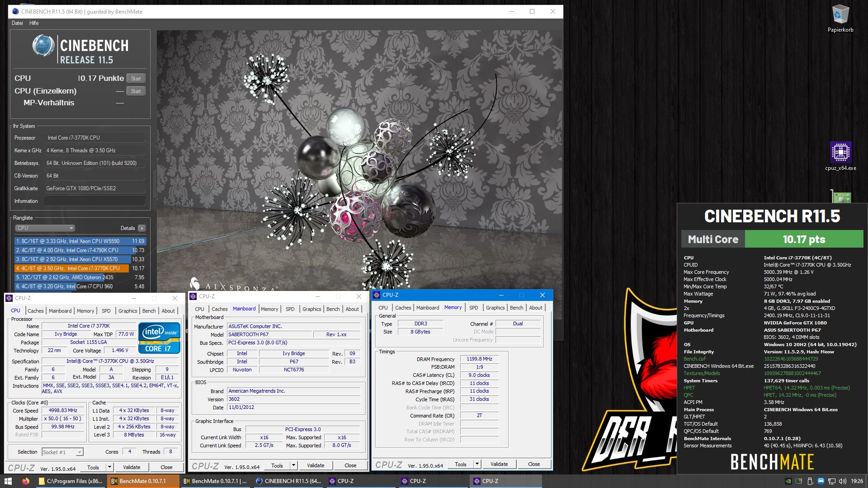Click Validate in left CPU-Z window
The image size is (868, 488).
132,467
